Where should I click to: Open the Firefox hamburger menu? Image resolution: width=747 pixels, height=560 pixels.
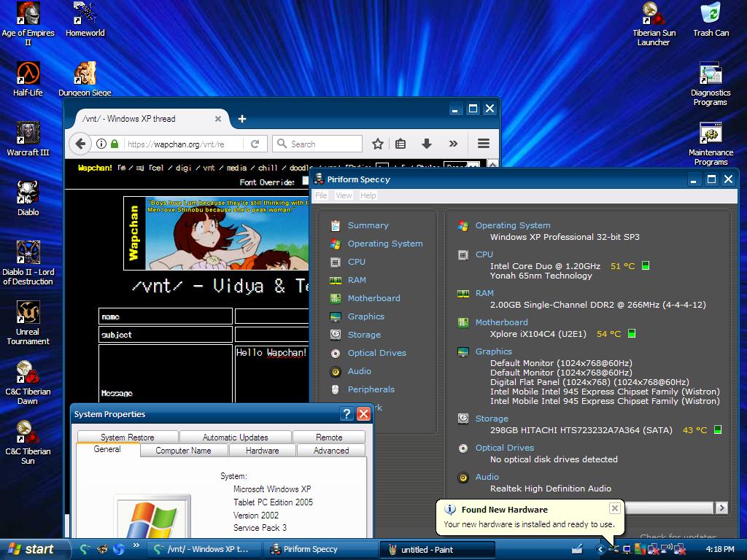[483, 144]
